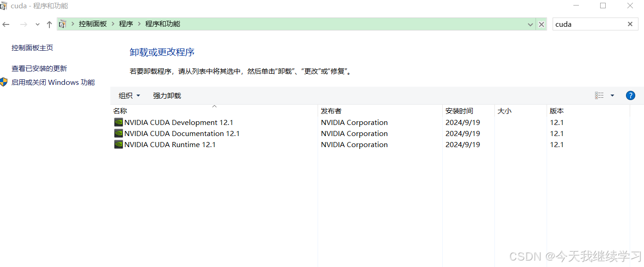Clear the cuda search text
The image size is (644, 267).
[x=630, y=24]
